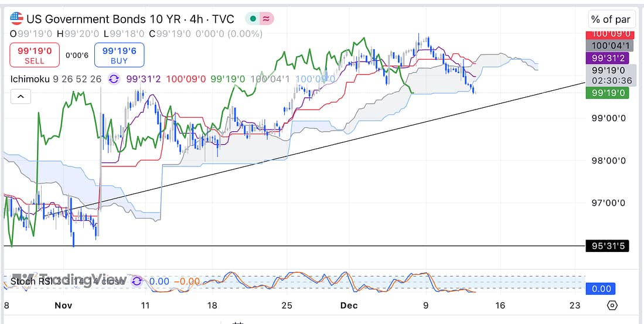The height and width of the screenshot is (324, 644).
Task: Click the purple 99'31'2 price scale label
Action: tap(611, 58)
